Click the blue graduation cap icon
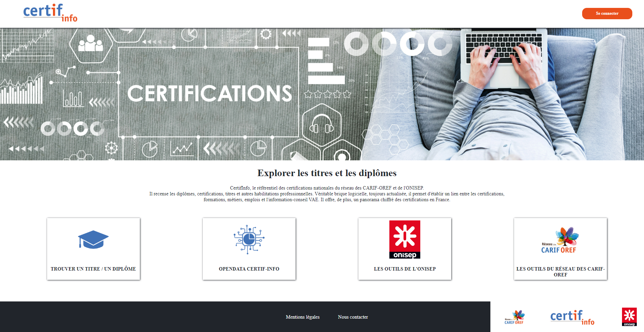Screen dimensions: 644x332 coord(93,239)
